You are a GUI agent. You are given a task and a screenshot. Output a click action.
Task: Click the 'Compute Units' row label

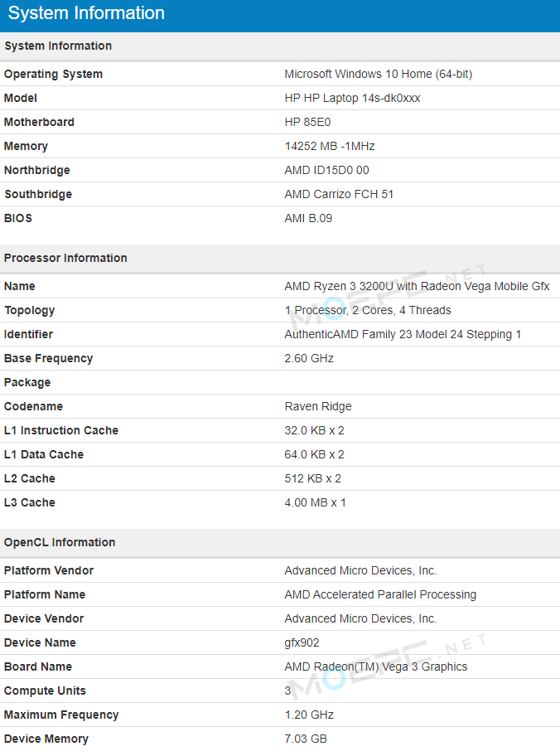coord(45,691)
